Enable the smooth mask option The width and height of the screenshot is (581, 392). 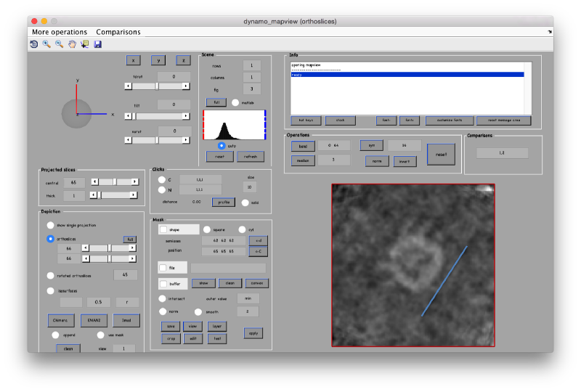click(198, 312)
